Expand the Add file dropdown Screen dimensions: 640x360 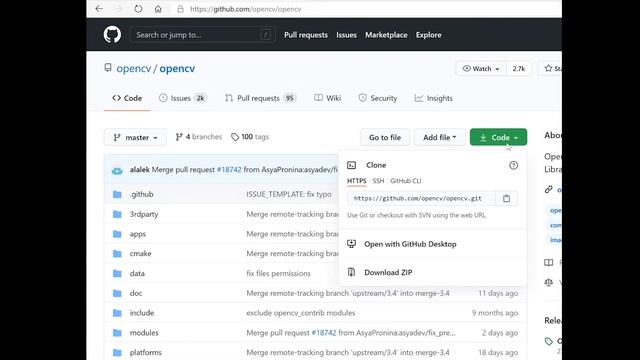[440, 137]
